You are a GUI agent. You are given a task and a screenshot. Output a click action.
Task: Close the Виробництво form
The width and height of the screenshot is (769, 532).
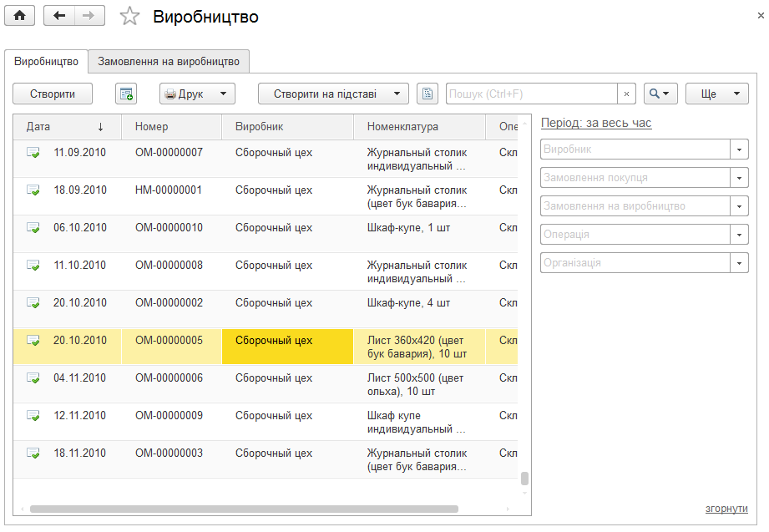click(761, 16)
